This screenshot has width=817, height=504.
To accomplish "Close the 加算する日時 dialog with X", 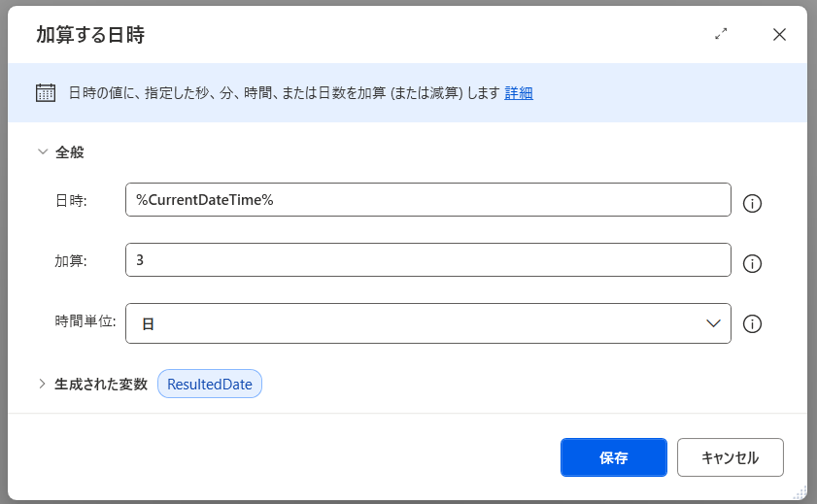I will tap(779, 34).
